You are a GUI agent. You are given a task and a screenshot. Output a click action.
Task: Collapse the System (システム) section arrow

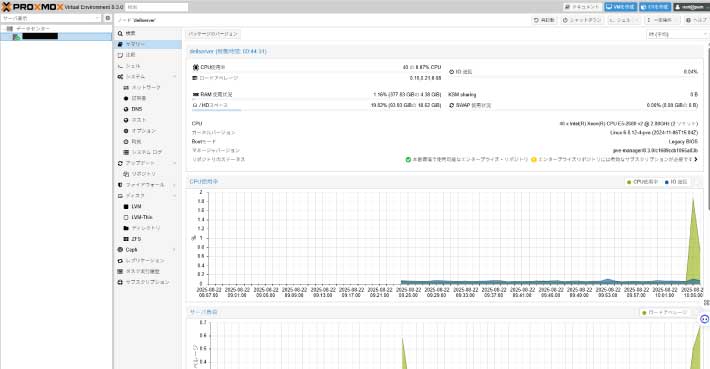pyautogui.click(x=175, y=77)
